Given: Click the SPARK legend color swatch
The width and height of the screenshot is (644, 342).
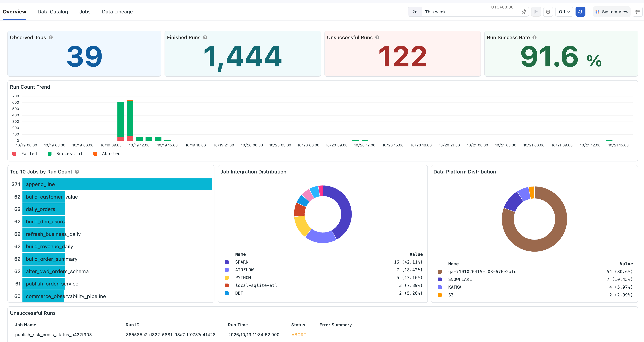Looking at the screenshot, I should (226, 262).
